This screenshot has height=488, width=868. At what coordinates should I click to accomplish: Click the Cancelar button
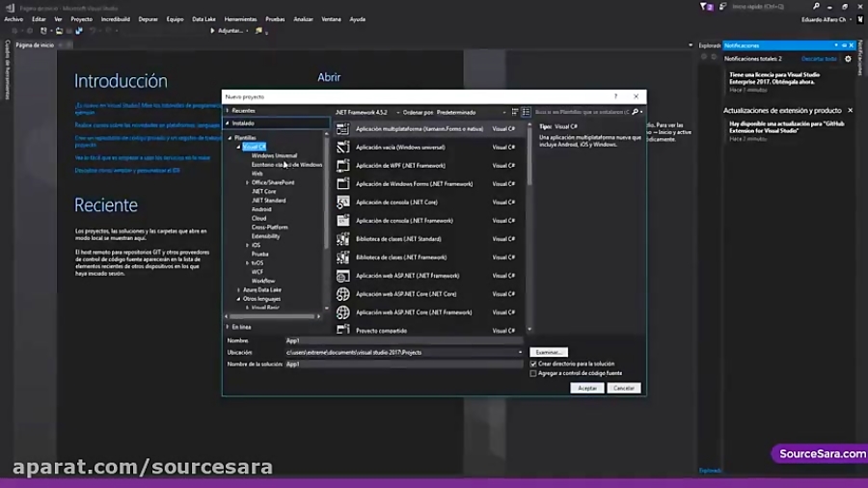coord(623,389)
